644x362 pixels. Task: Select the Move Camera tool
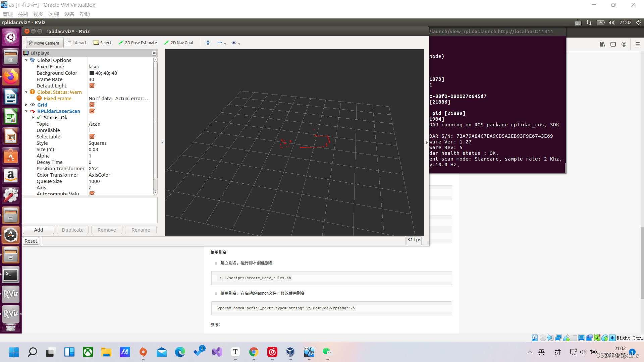(x=44, y=43)
